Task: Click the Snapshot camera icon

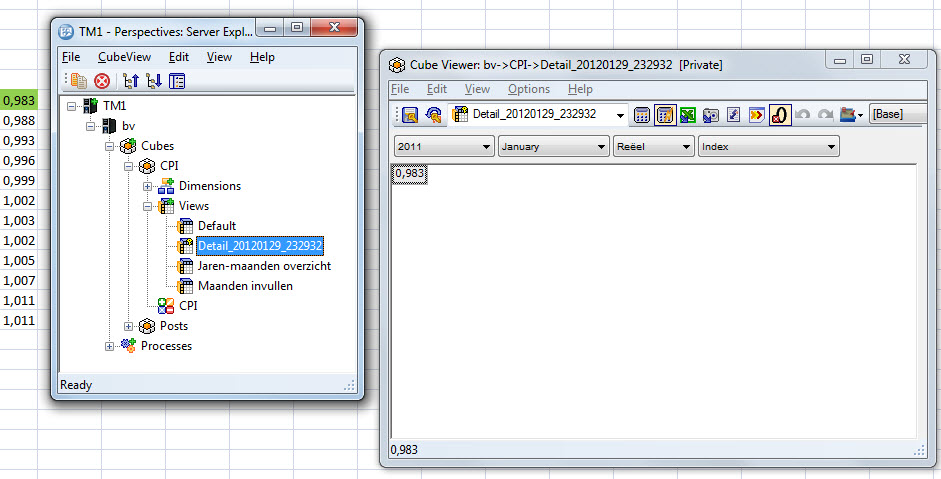Action: coord(711,115)
